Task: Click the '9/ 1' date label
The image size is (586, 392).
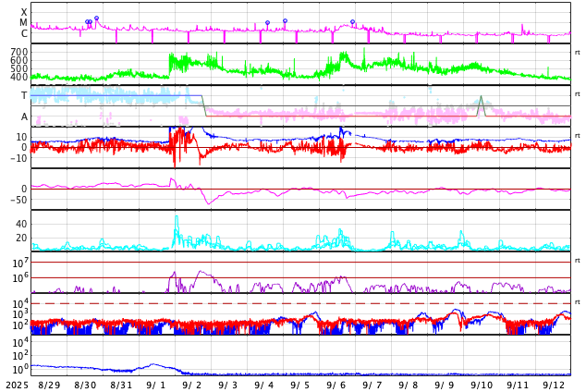Action: click(156, 386)
